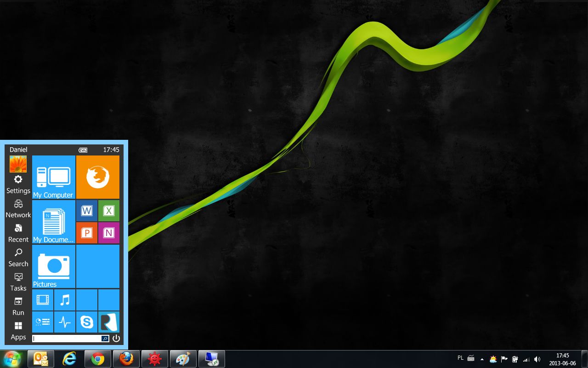588x368 pixels.
Task: Open Search in the start menu sidebar
Action: [18, 258]
